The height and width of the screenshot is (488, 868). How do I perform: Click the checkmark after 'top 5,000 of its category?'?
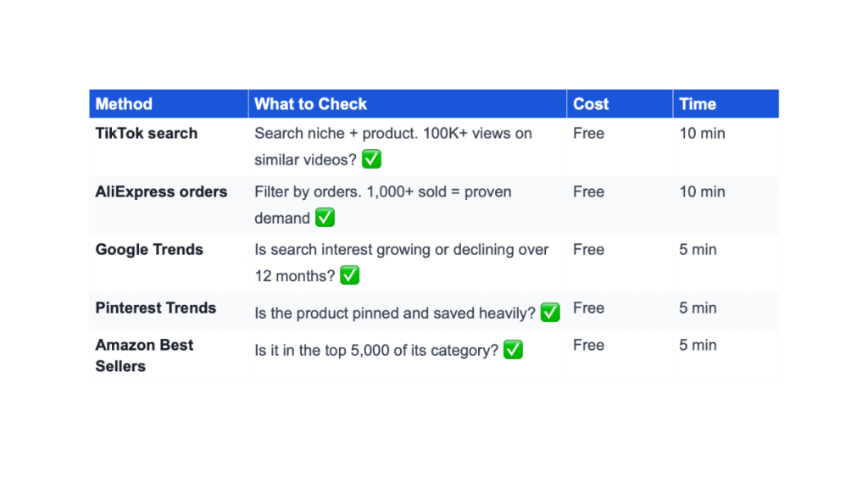(x=513, y=350)
